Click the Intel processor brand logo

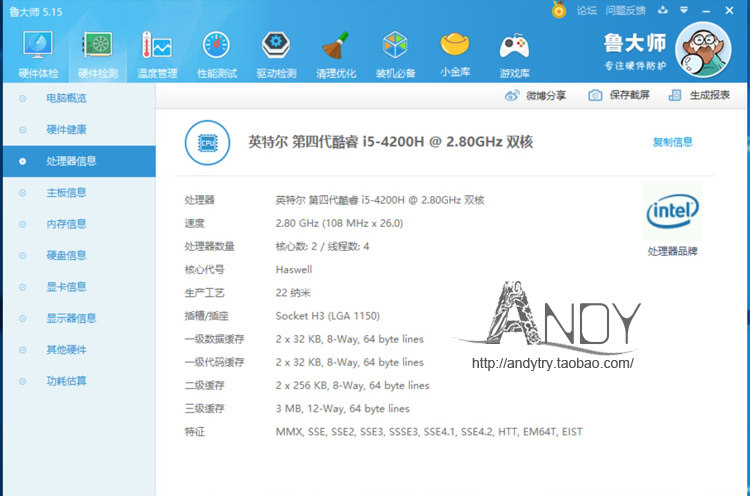(673, 211)
